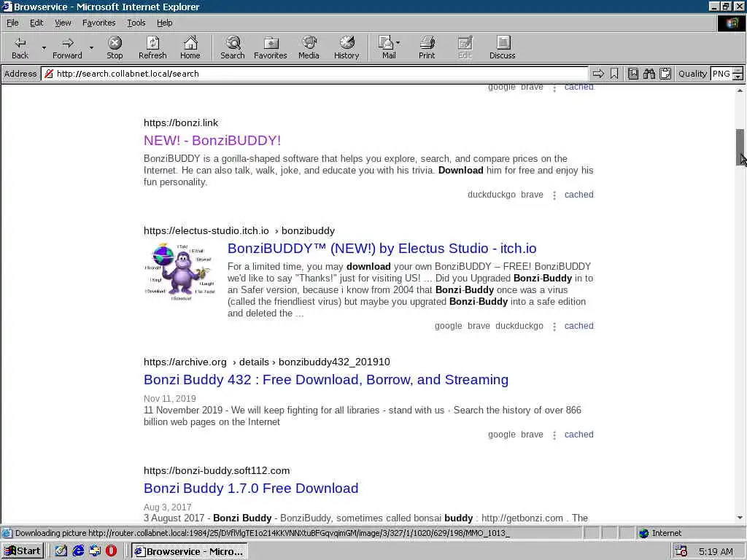Click the system tray scheduler icon
The height and width of the screenshot is (560, 747).
coord(681,551)
